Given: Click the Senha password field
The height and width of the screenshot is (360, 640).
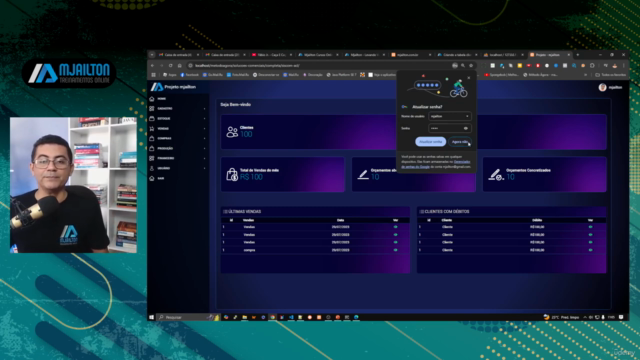Looking at the screenshot, I should [x=450, y=128].
